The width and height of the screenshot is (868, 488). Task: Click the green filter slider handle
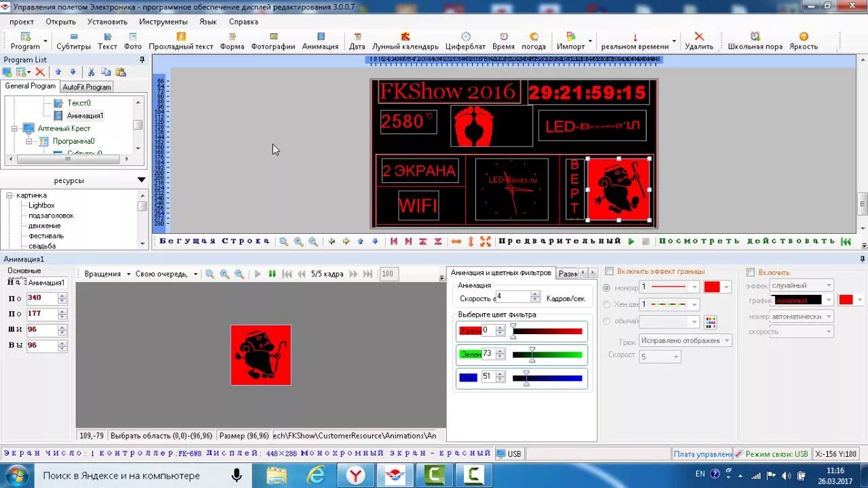tap(532, 354)
